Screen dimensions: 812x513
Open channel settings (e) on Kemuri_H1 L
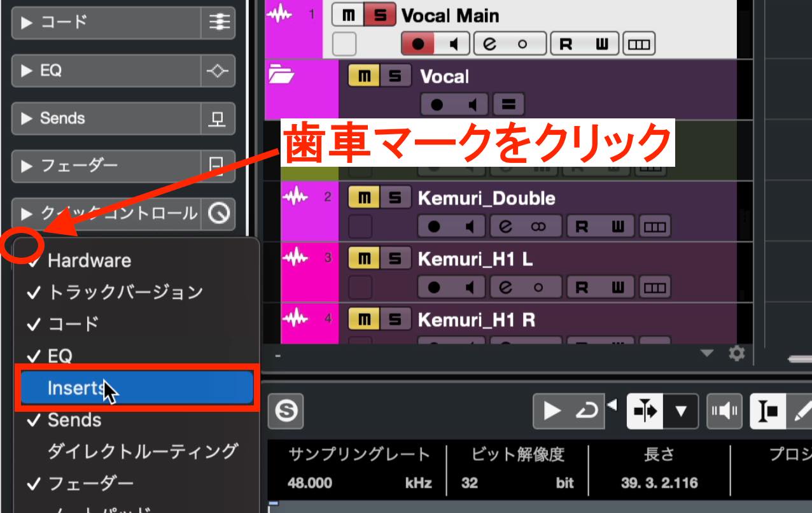tap(506, 288)
